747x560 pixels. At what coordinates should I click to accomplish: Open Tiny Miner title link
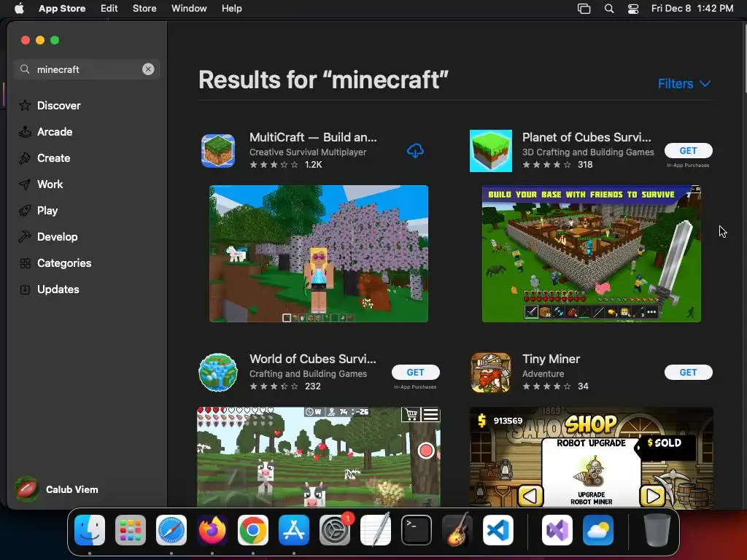coord(551,359)
